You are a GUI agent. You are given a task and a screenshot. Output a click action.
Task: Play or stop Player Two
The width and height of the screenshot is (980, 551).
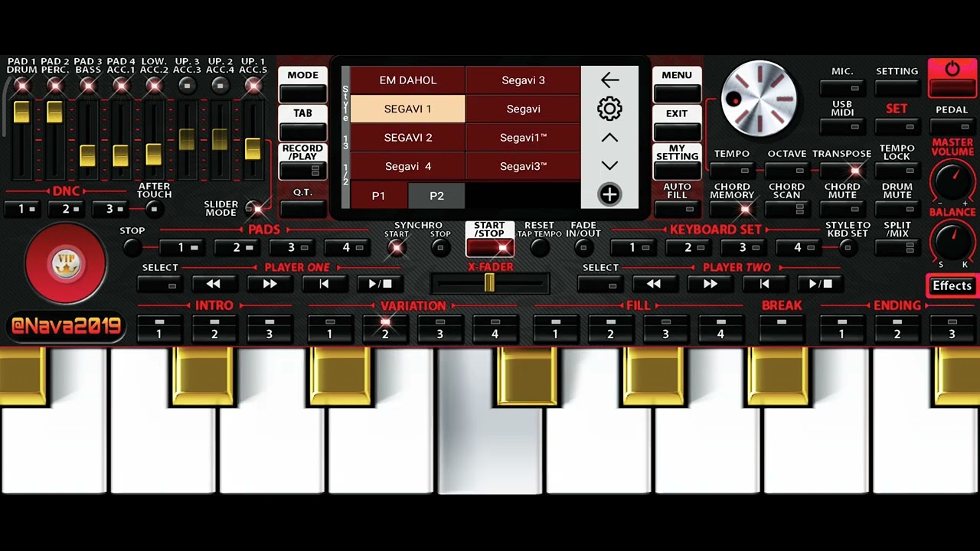click(820, 284)
